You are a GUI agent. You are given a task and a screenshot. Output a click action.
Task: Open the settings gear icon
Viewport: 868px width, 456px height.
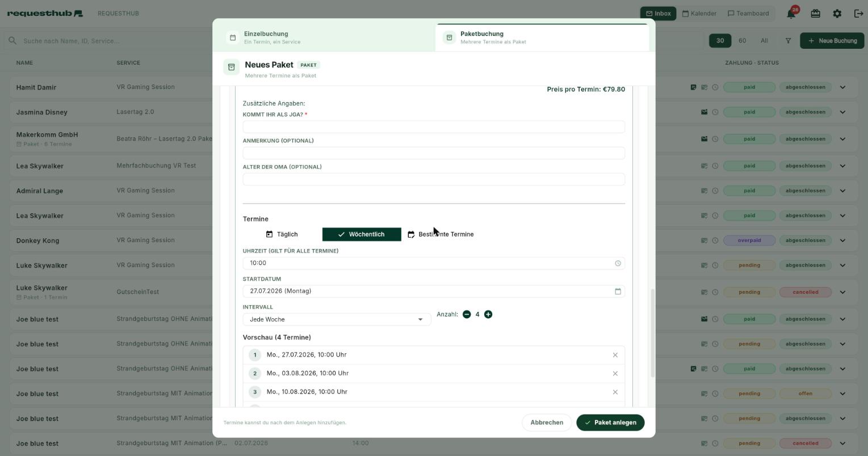(x=837, y=13)
